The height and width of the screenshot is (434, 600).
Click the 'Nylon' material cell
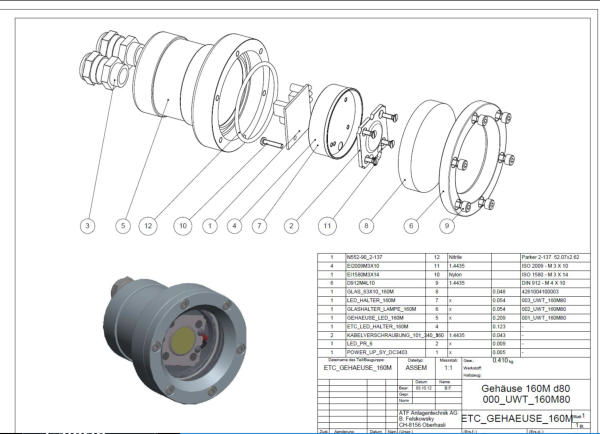469,274
